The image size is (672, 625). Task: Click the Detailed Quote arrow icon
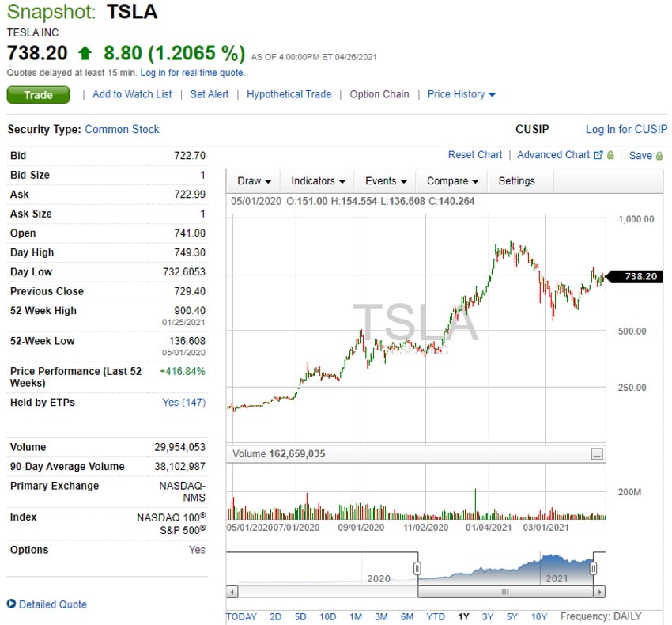pos(11,604)
